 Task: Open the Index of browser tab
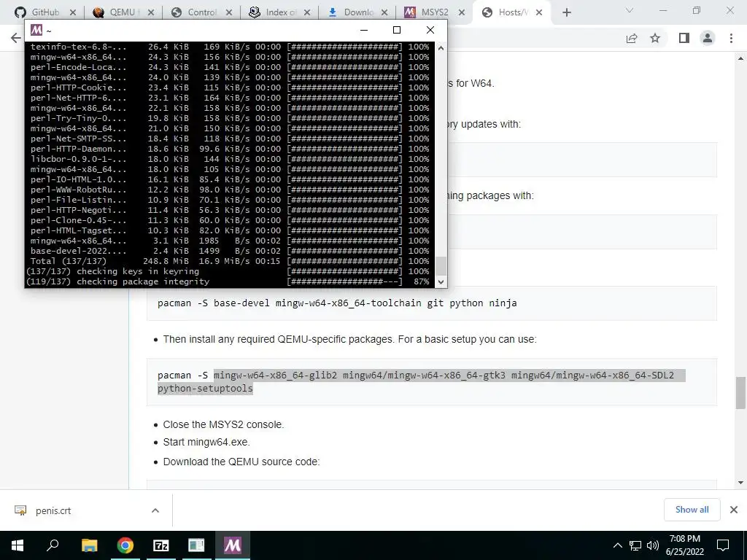tap(279, 12)
